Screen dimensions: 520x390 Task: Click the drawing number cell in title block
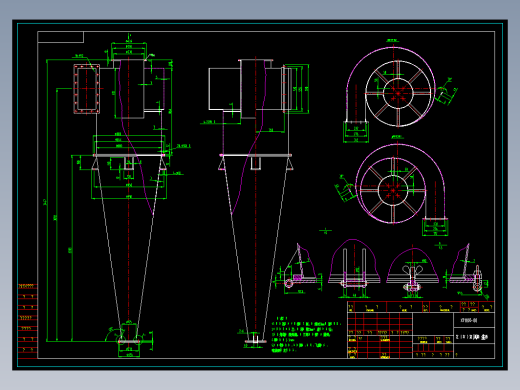474,320
